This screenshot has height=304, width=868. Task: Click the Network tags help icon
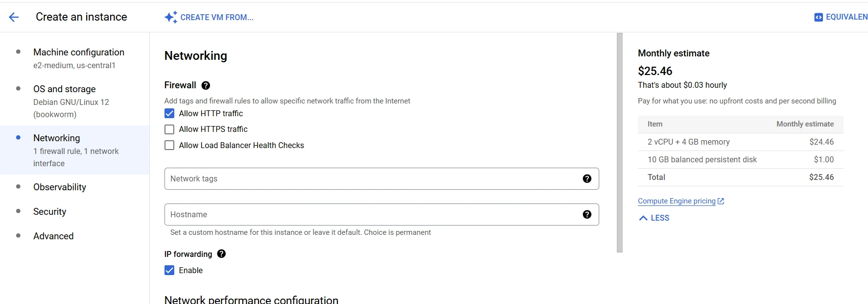tap(587, 179)
